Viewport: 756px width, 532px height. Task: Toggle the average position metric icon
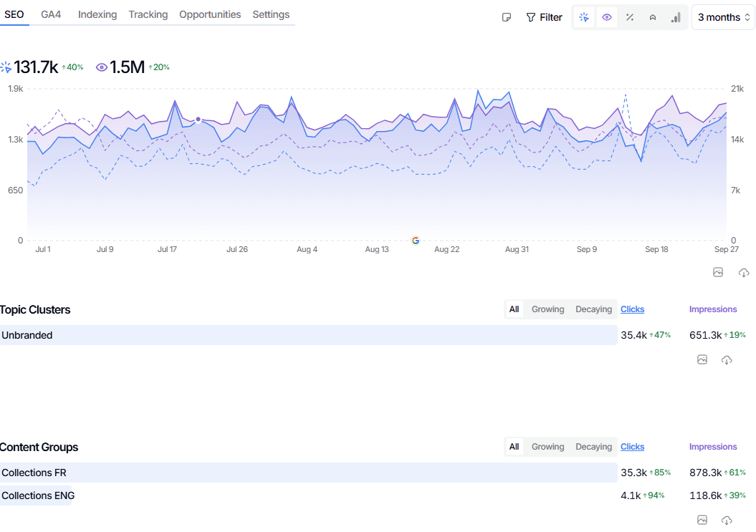[653, 17]
